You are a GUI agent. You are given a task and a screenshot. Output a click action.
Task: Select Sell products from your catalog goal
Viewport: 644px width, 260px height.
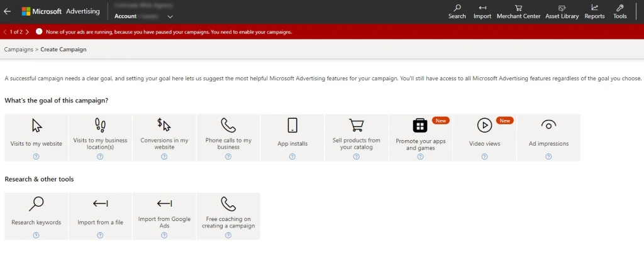tap(357, 138)
